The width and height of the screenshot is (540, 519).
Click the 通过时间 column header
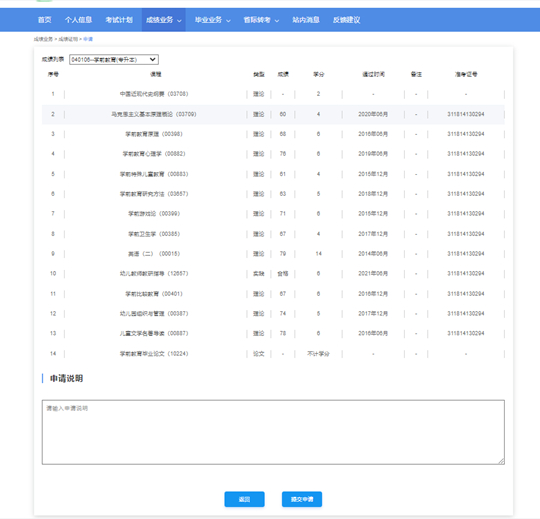pos(373,74)
